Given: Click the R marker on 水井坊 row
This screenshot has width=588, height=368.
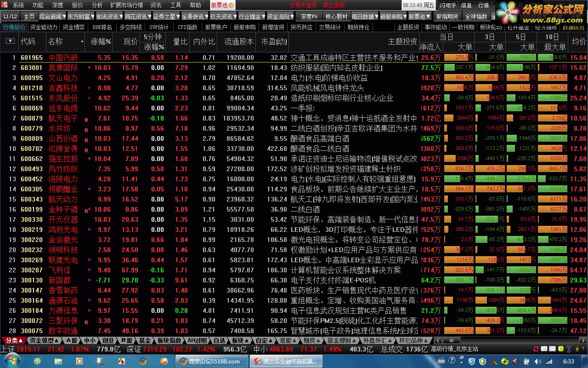Looking at the screenshot, I should click(86, 130).
